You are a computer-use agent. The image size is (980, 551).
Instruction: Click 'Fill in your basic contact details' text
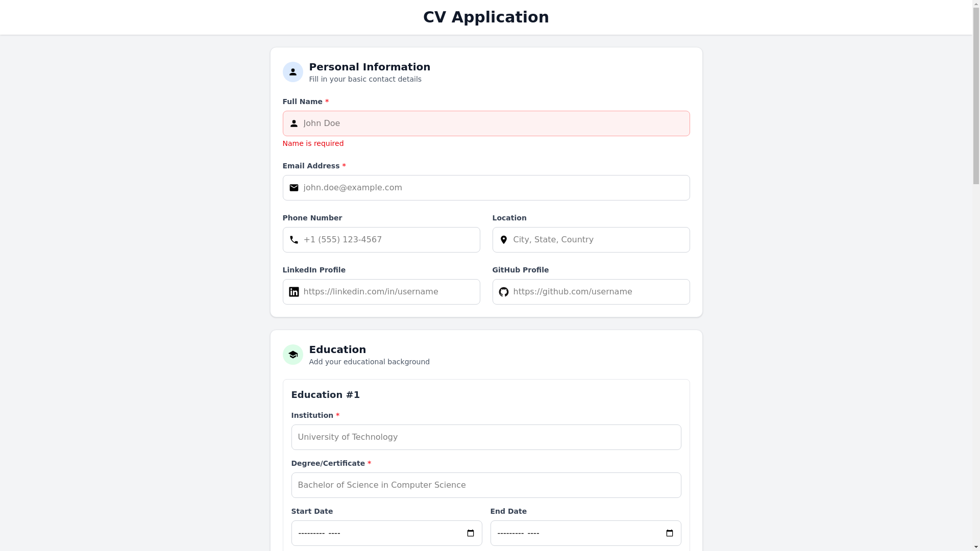(365, 79)
